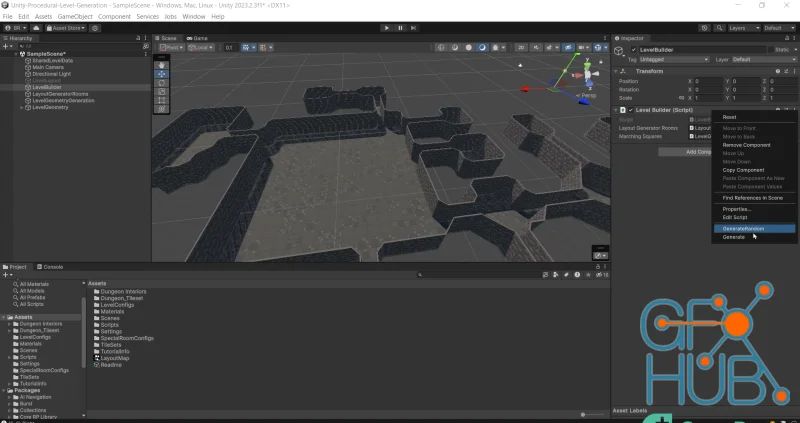Open the Layer Default dropdown in Inspector
800x423 pixels.
(x=764, y=60)
